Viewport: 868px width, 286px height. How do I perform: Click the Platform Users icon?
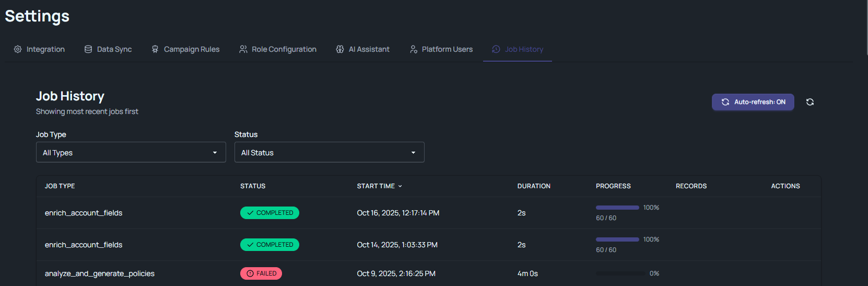pyautogui.click(x=414, y=49)
